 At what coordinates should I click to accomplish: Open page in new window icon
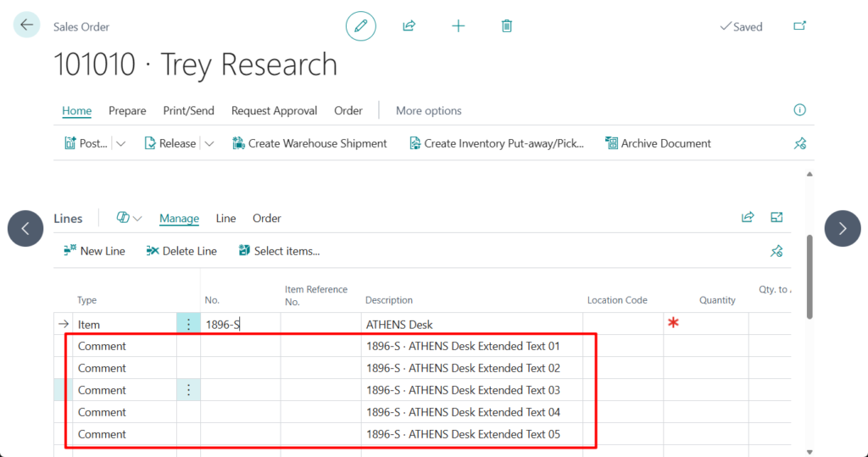799,26
